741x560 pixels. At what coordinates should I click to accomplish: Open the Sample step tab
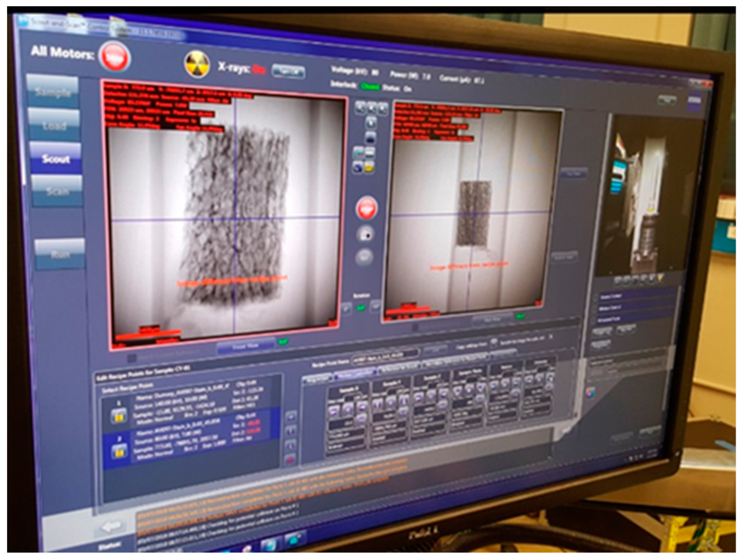point(53,92)
